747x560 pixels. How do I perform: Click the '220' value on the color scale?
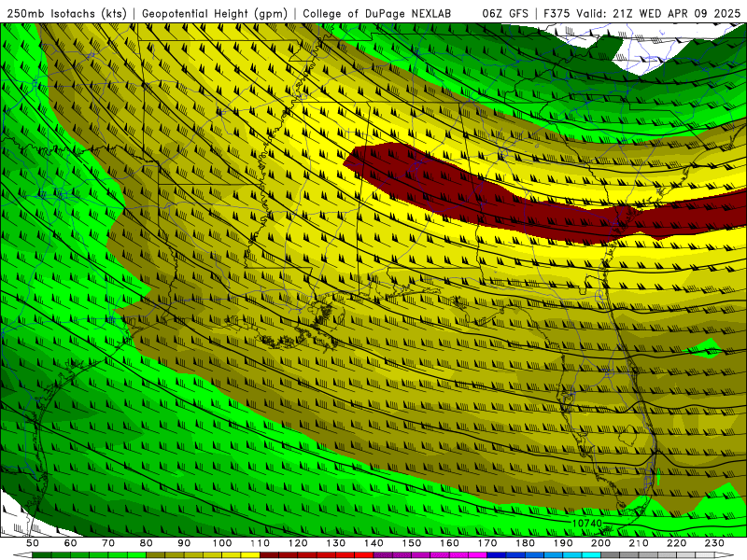pos(677,543)
